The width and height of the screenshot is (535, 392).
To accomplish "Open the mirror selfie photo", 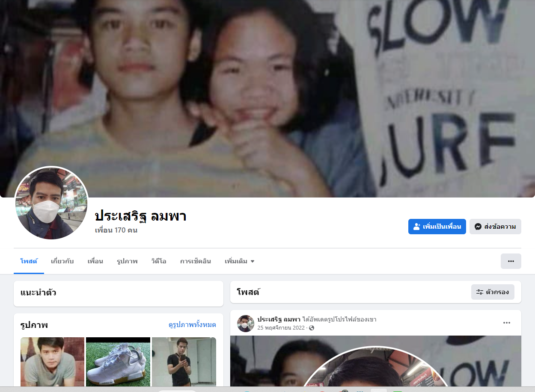I will [184, 362].
